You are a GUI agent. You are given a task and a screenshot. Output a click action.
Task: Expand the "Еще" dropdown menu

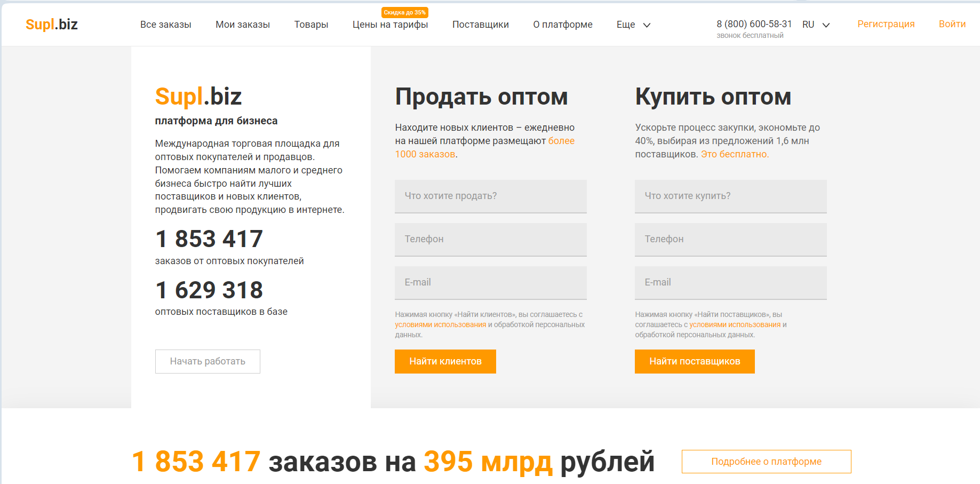pos(633,25)
